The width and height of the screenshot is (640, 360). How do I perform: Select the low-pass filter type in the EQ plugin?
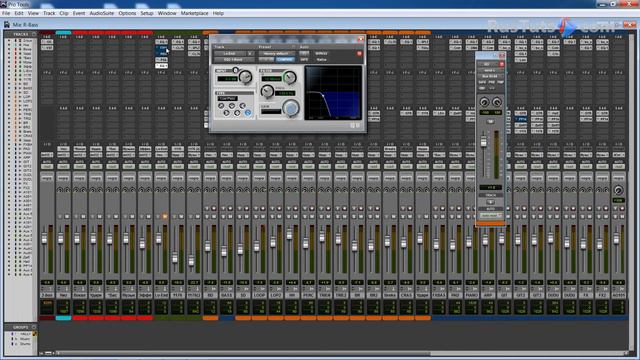[x=248, y=113]
